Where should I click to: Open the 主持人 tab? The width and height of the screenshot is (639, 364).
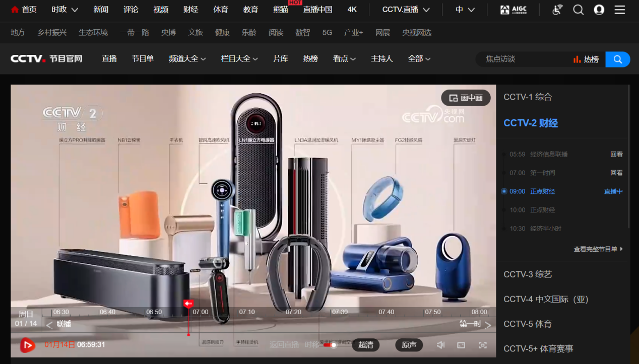381,59
